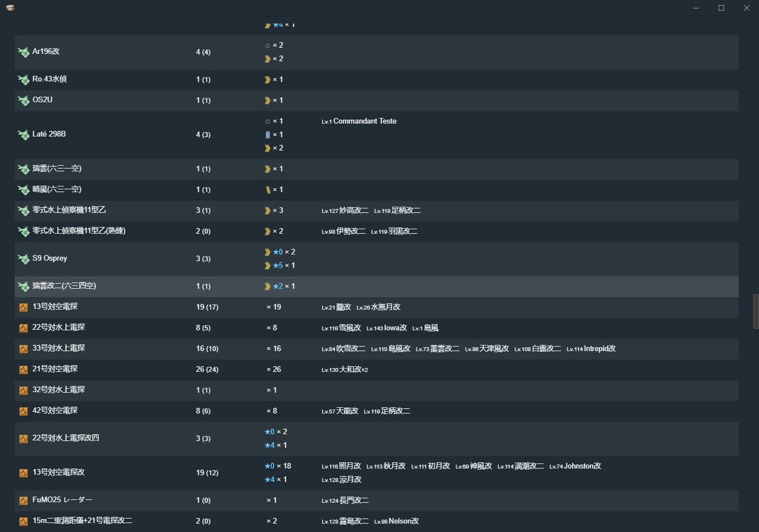
Task: Click the ship name 大和改
Action: pos(349,370)
